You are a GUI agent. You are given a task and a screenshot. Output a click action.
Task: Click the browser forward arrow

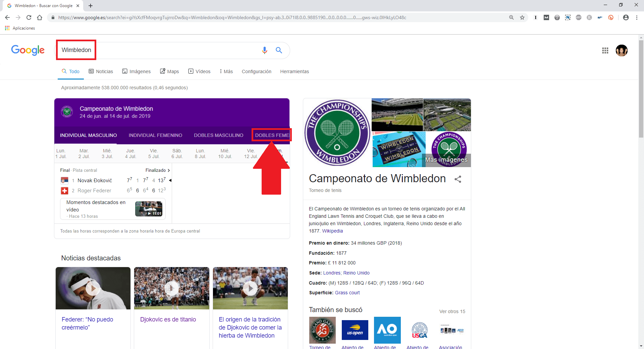click(18, 17)
